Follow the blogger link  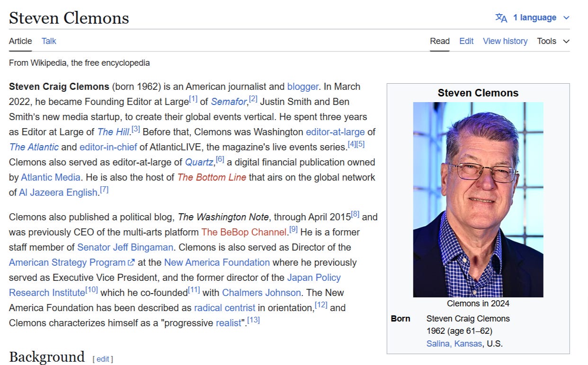(303, 87)
